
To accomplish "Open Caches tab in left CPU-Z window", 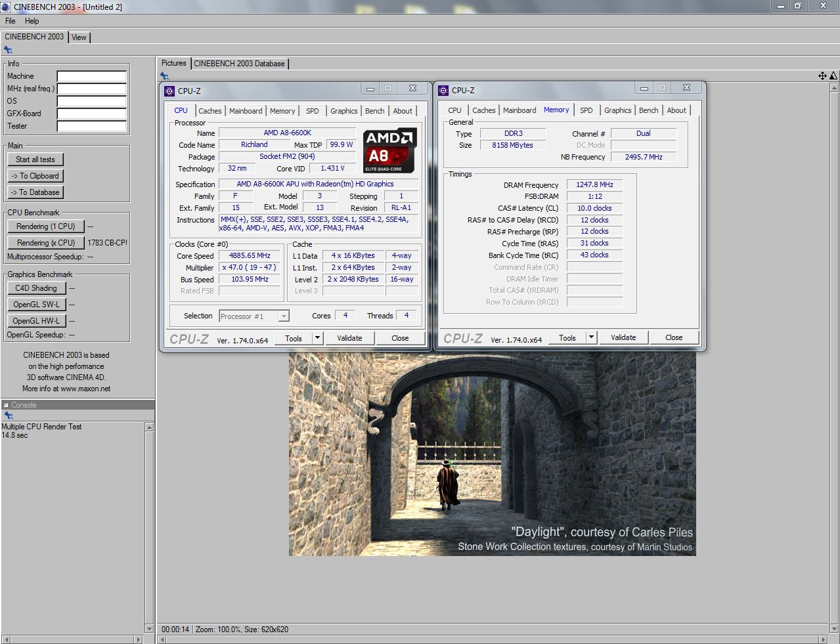I will coord(210,111).
